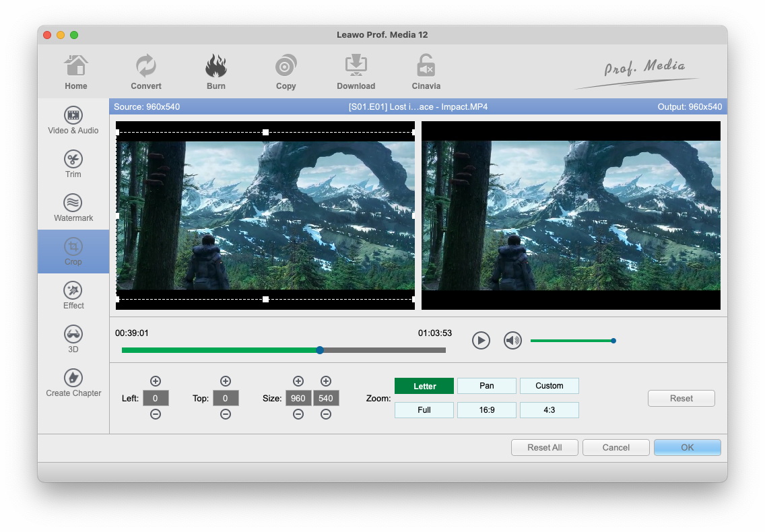This screenshot has height=532, width=765.
Task: Open the 3D panel
Action: [73, 339]
